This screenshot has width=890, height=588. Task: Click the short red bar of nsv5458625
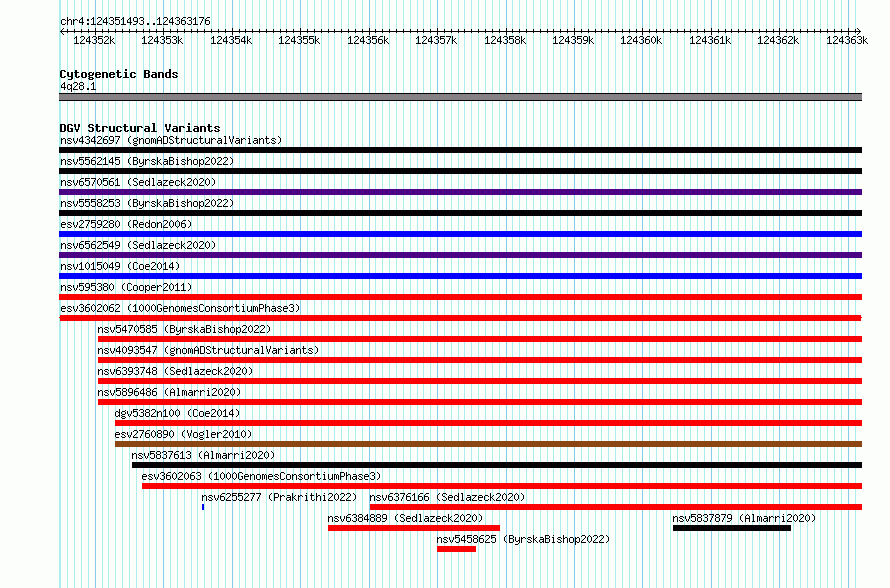click(x=456, y=549)
